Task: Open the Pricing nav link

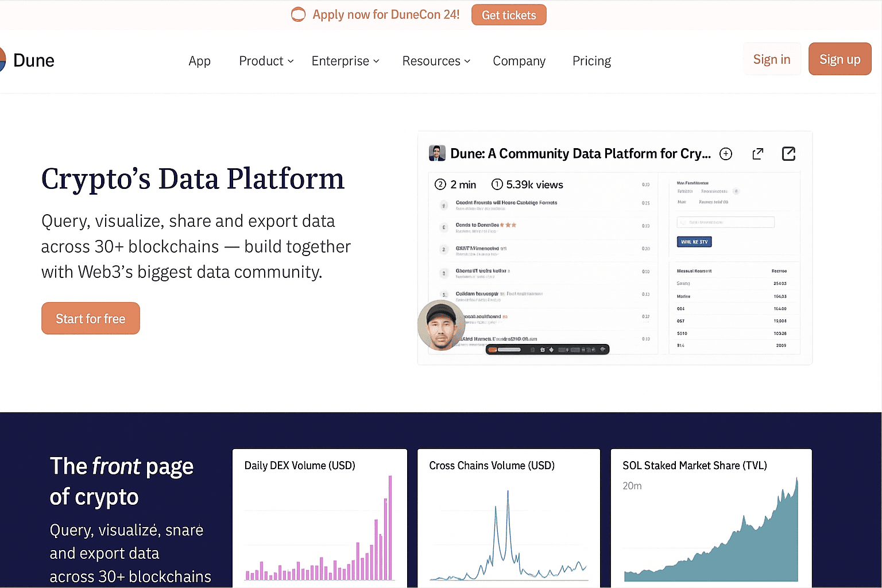Action: point(591,61)
